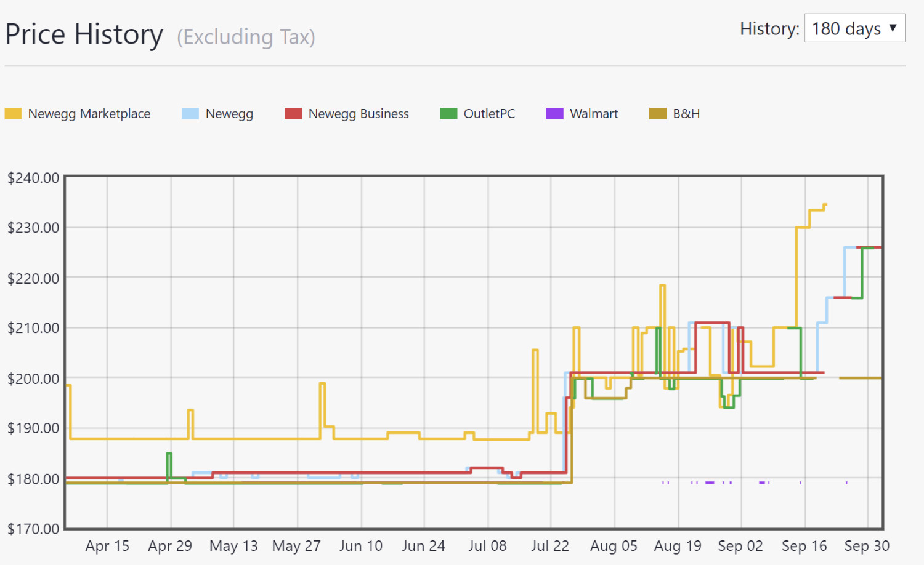The image size is (924, 565).
Task: Hide the OutletPC series via its label
Action: (489, 114)
